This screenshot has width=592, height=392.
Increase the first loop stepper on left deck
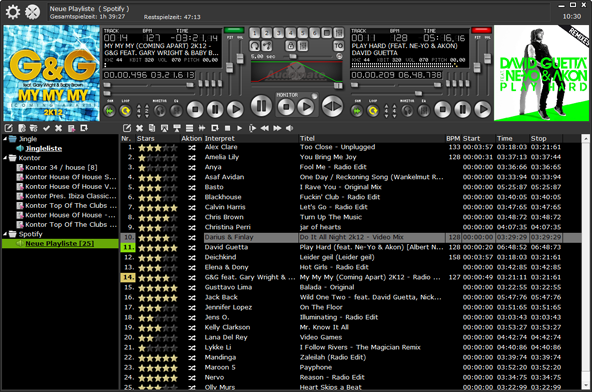coord(139,107)
